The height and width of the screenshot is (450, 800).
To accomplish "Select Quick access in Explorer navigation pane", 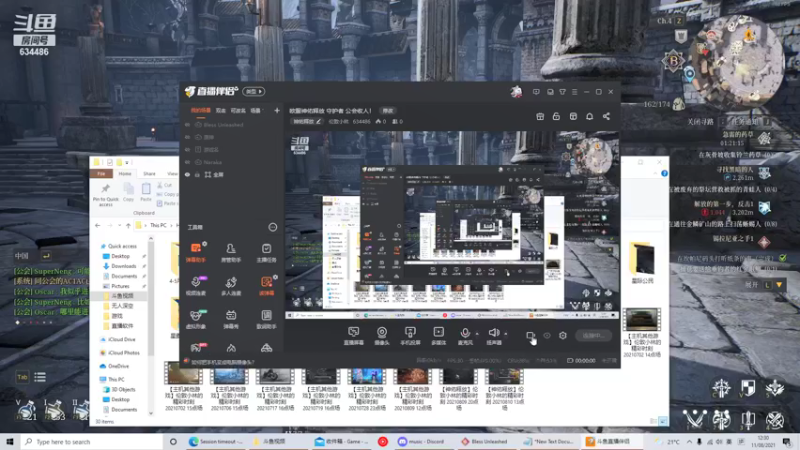I will click(x=122, y=246).
